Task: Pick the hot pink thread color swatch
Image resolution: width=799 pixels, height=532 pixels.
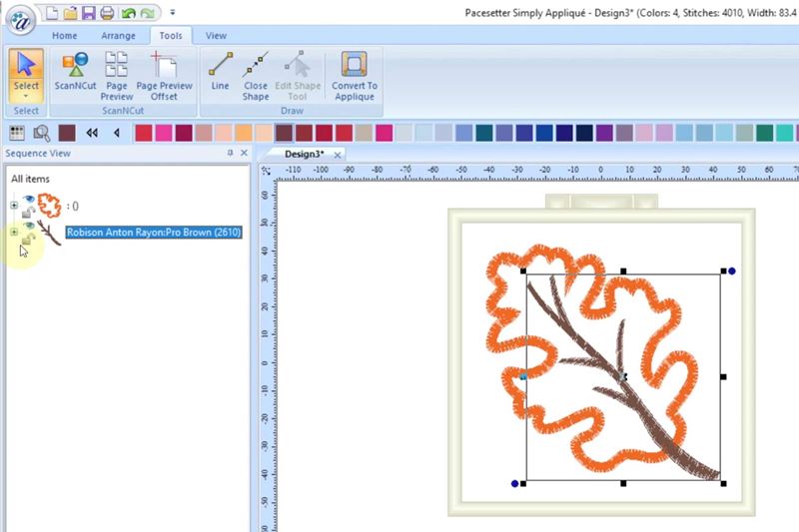Action: [164, 133]
